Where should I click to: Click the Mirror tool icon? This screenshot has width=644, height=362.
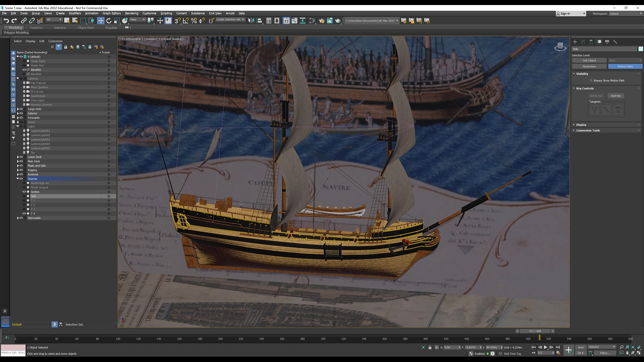coord(251,21)
